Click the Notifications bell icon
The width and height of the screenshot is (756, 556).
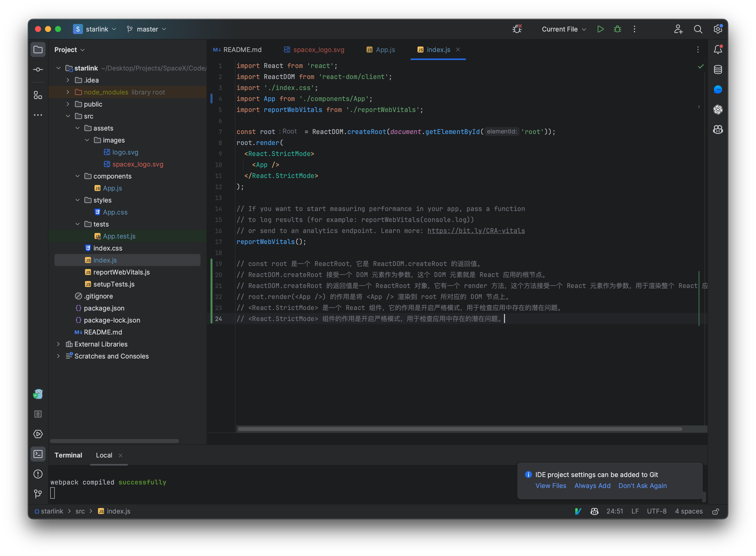(719, 49)
